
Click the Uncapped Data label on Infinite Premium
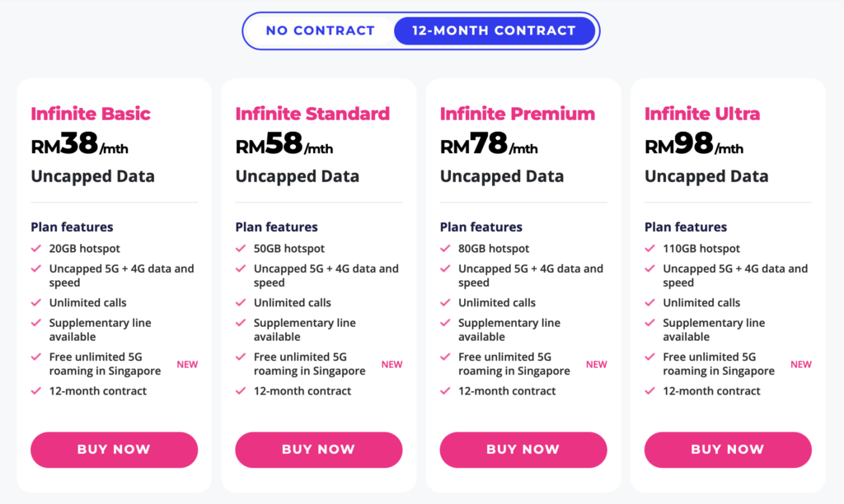(x=502, y=175)
